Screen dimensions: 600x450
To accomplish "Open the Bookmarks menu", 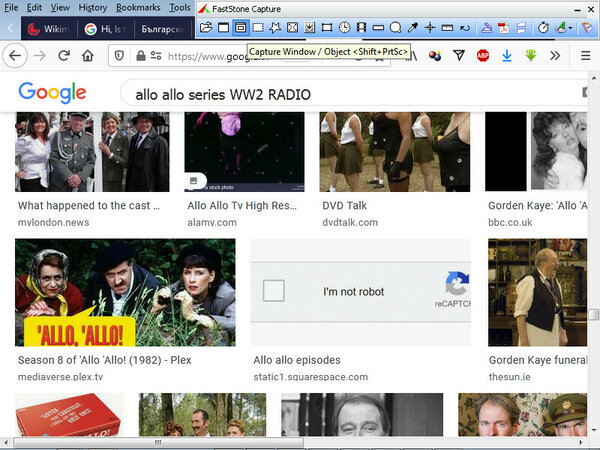I will [x=138, y=8].
